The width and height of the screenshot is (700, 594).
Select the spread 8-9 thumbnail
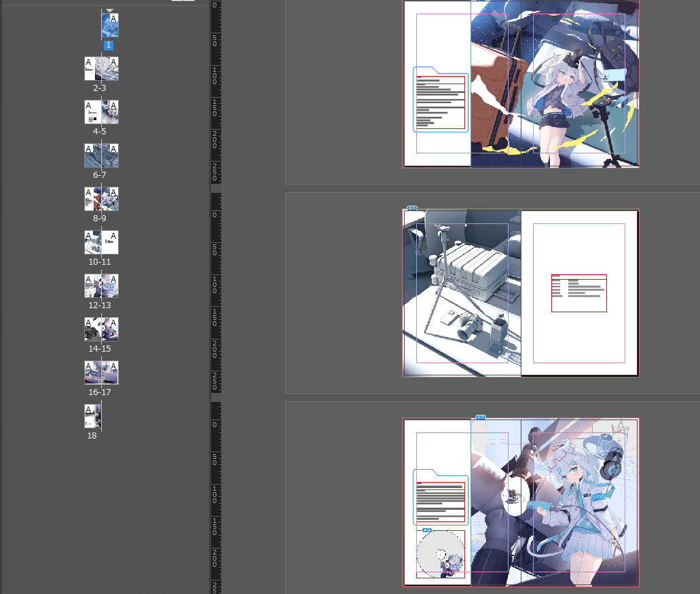[100, 198]
